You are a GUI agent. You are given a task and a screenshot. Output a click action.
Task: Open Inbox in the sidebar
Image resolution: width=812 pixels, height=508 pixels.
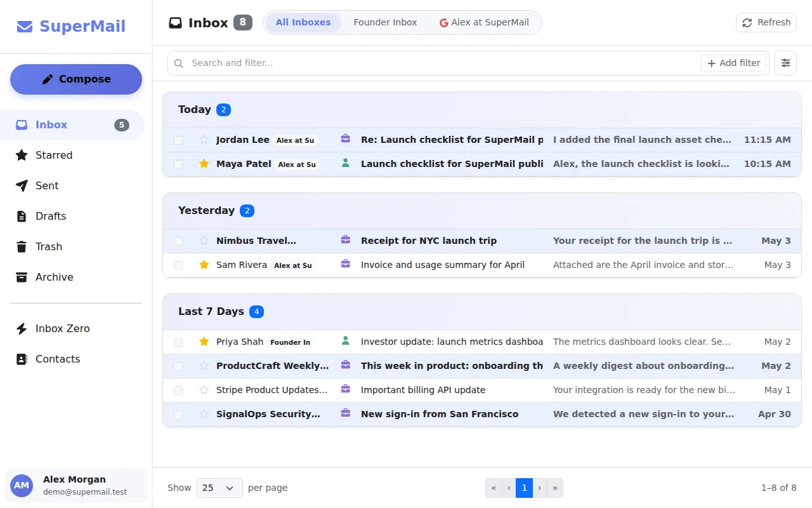point(72,125)
